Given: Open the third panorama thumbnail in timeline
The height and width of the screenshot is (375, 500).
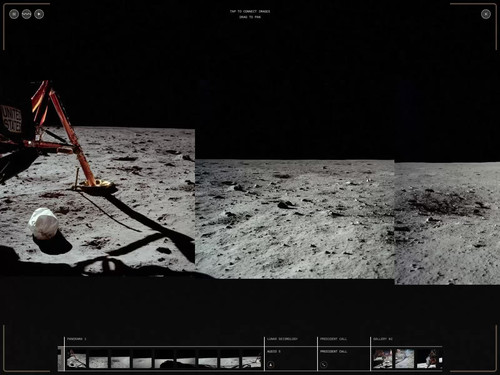Looking at the screenshot, I should (x=120, y=359).
